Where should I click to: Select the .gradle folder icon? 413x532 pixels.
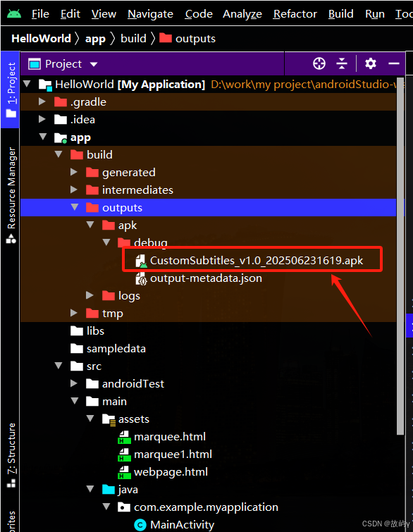point(61,101)
